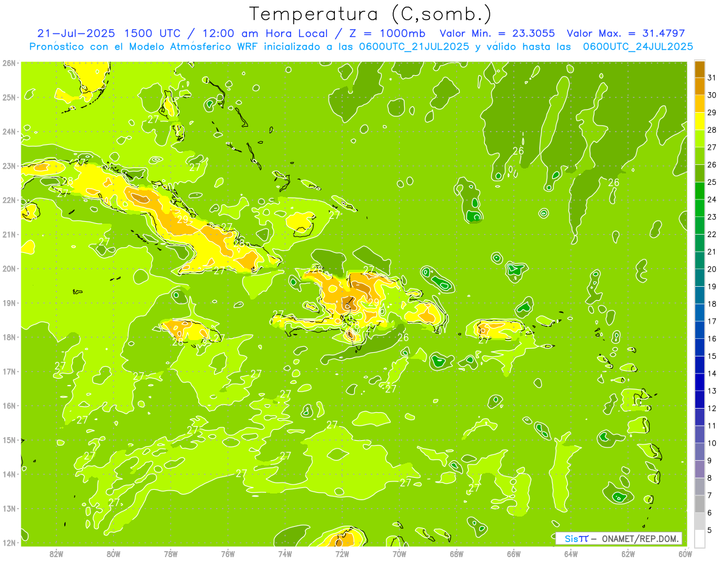Click 'Pronóstico con el Modelo Atmósferico WRF' text
Image resolution: width=728 pixels, height=562 pixels.
click(x=144, y=47)
